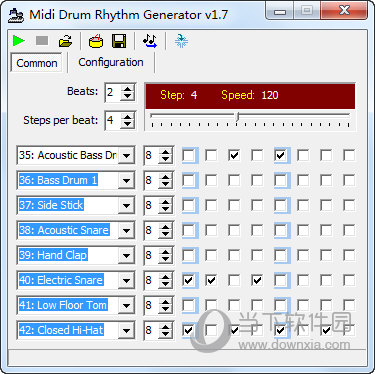Raise volume stepper for Hand Clap row
Viewport: 375px width, 374px height.
tap(166, 252)
